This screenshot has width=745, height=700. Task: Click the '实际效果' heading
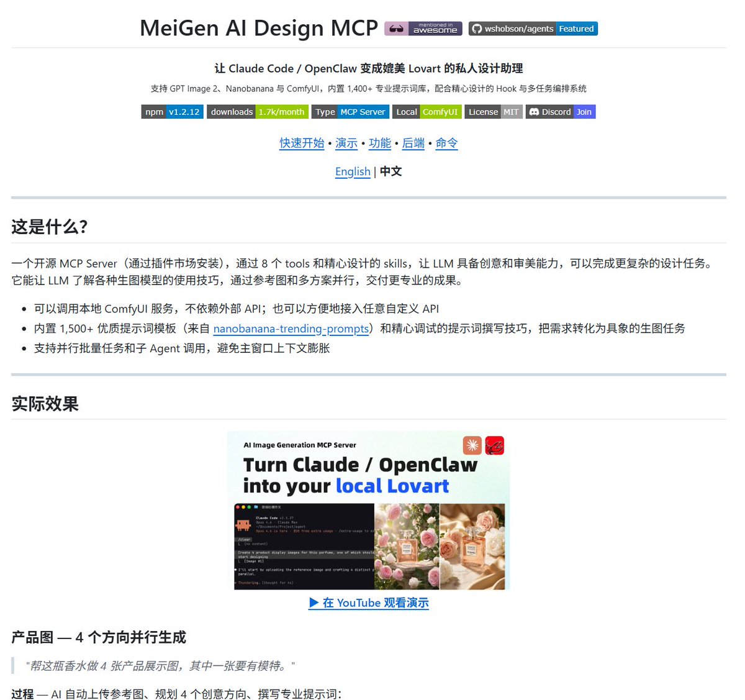pyautogui.click(x=45, y=404)
